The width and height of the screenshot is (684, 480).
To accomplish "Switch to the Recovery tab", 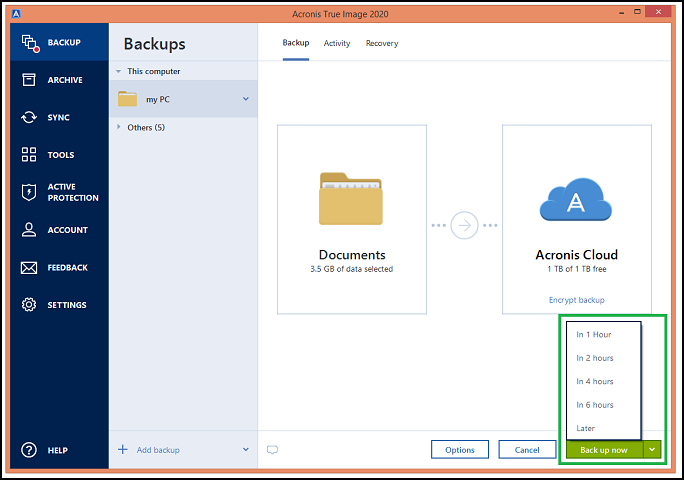I will (381, 44).
